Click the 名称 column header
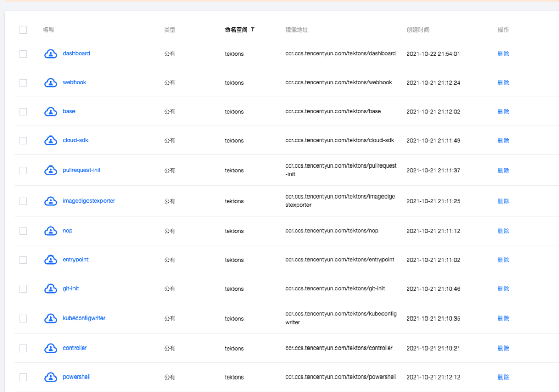This screenshot has height=392, width=559. pyautogui.click(x=49, y=29)
